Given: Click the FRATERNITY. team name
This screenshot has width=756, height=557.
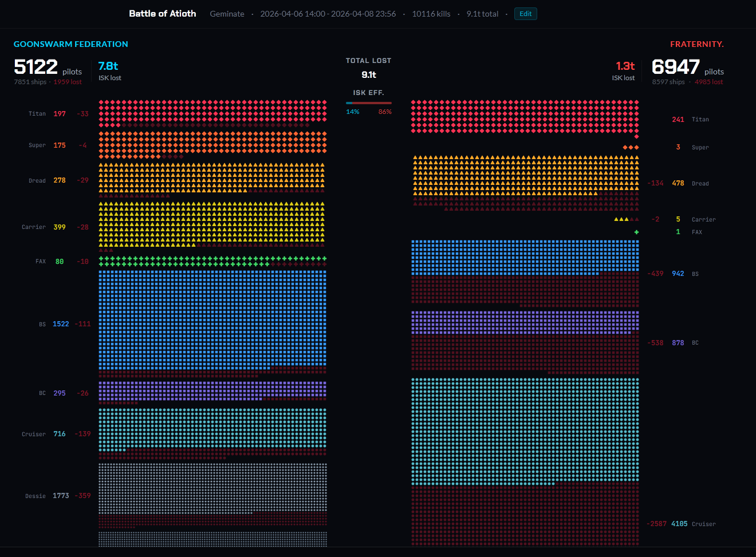Looking at the screenshot, I should click(x=697, y=44).
